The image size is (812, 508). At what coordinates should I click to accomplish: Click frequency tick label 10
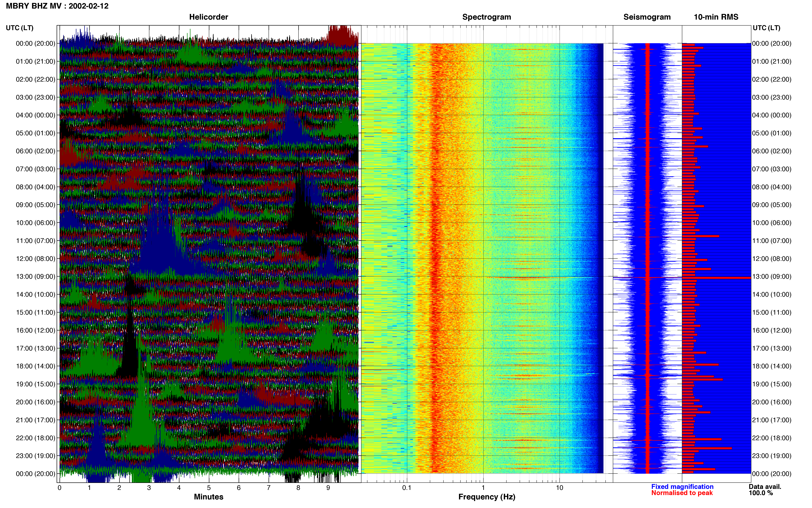click(x=559, y=488)
